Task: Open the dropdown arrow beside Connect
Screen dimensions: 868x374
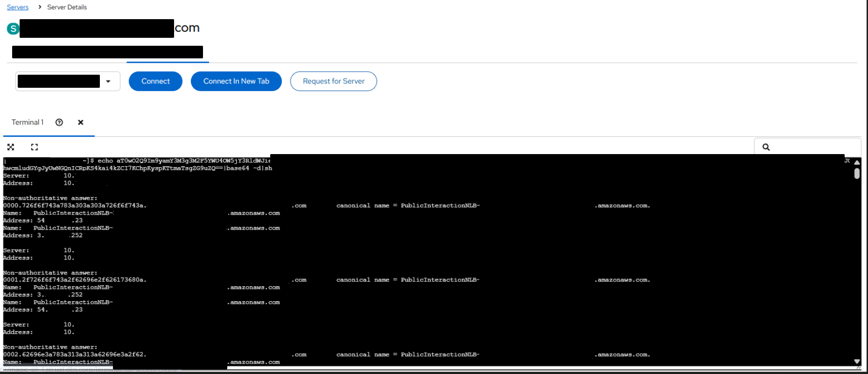Action: (108, 81)
